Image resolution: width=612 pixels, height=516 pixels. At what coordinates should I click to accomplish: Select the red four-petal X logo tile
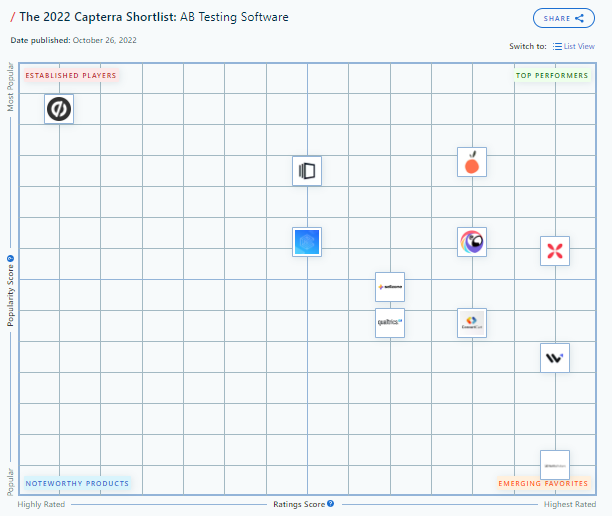click(555, 251)
